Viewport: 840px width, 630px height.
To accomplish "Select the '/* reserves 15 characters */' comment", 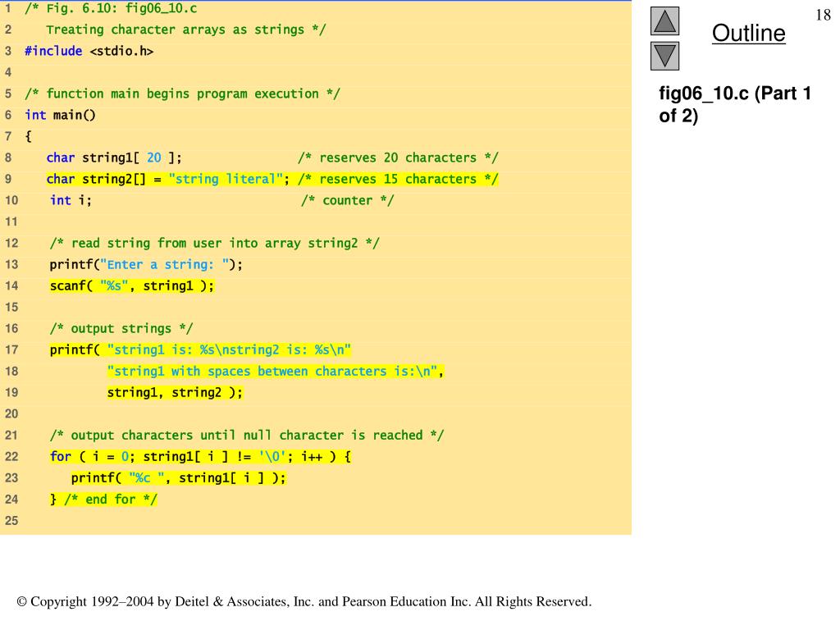I will tap(398, 179).
